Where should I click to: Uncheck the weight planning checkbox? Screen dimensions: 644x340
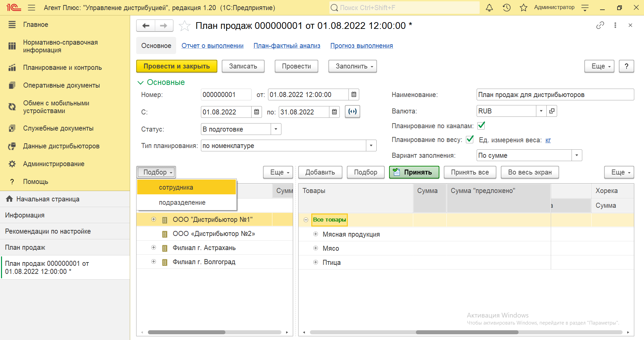470,140
